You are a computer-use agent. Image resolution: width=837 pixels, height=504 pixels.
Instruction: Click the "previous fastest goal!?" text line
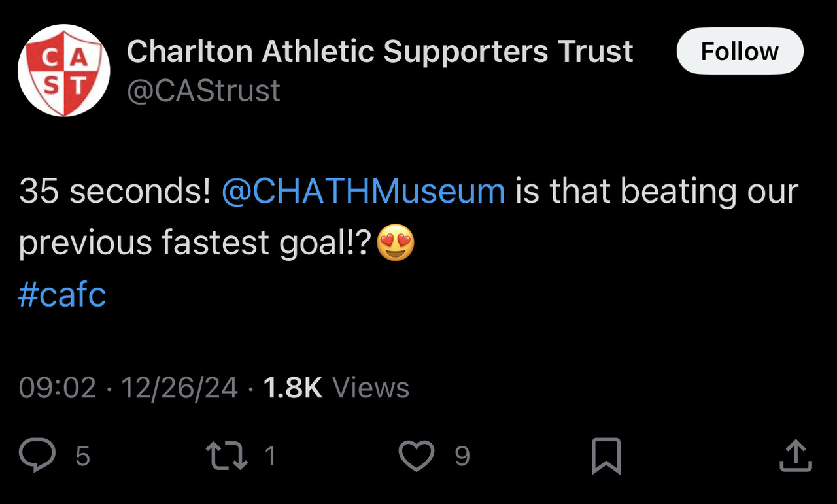(x=195, y=244)
